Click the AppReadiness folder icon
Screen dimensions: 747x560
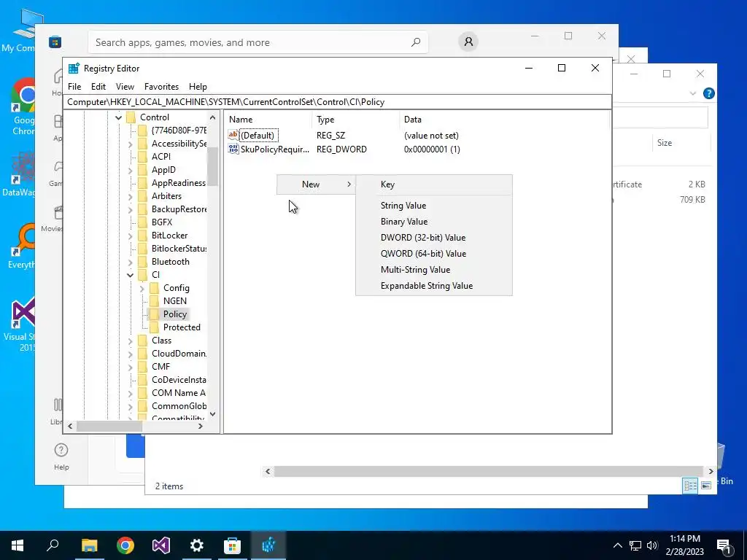click(x=142, y=183)
